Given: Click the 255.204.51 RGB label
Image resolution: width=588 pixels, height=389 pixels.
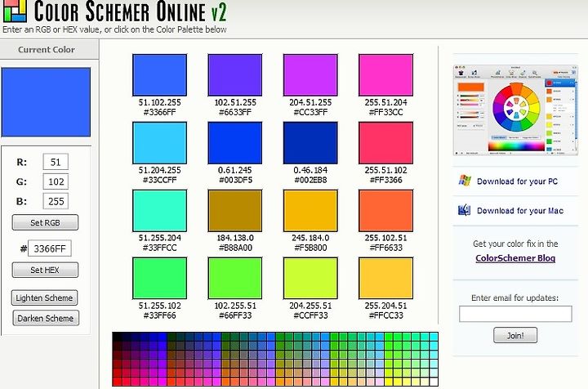Looking at the screenshot, I should click(x=385, y=306).
